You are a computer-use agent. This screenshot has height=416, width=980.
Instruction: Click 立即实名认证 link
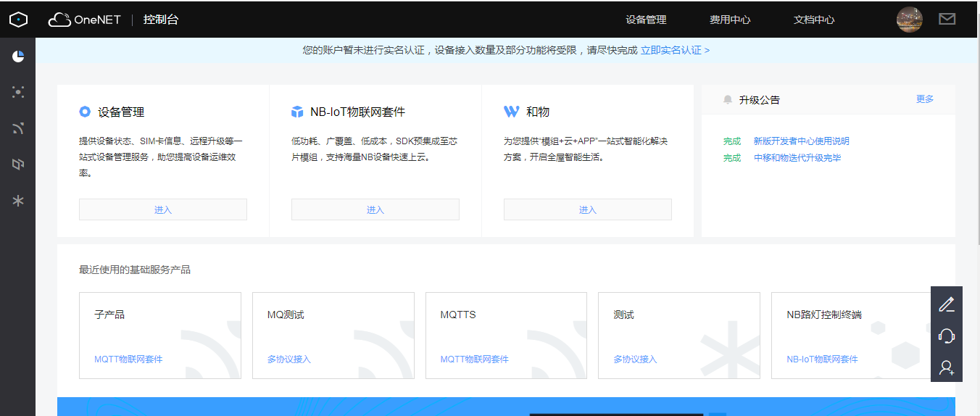pos(675,50)
